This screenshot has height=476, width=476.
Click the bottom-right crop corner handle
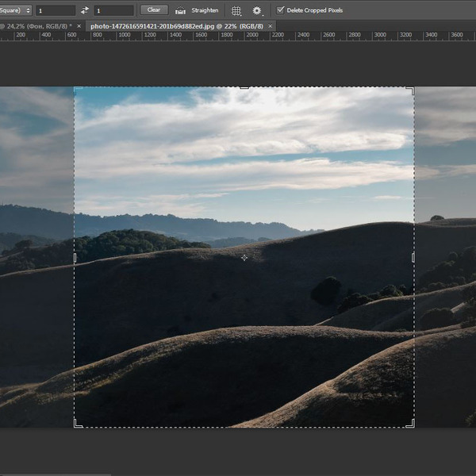pyautogui.click(x=411, y=424)
